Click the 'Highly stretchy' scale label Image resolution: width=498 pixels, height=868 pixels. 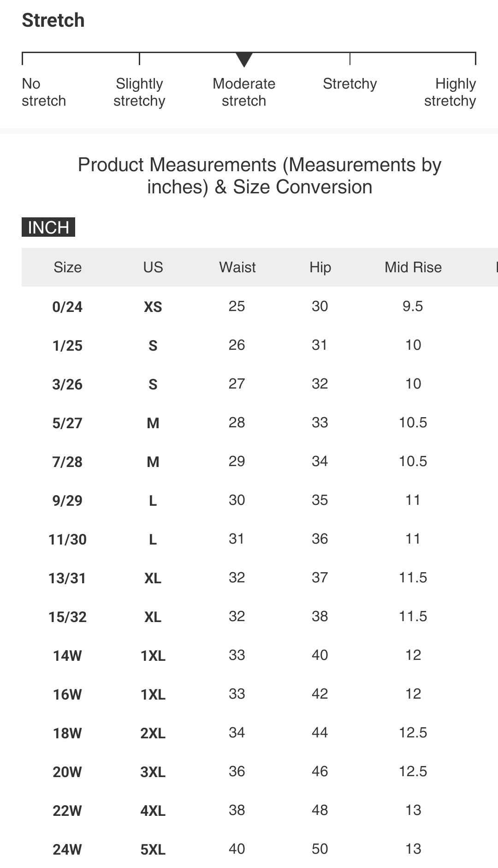(450, 92)
